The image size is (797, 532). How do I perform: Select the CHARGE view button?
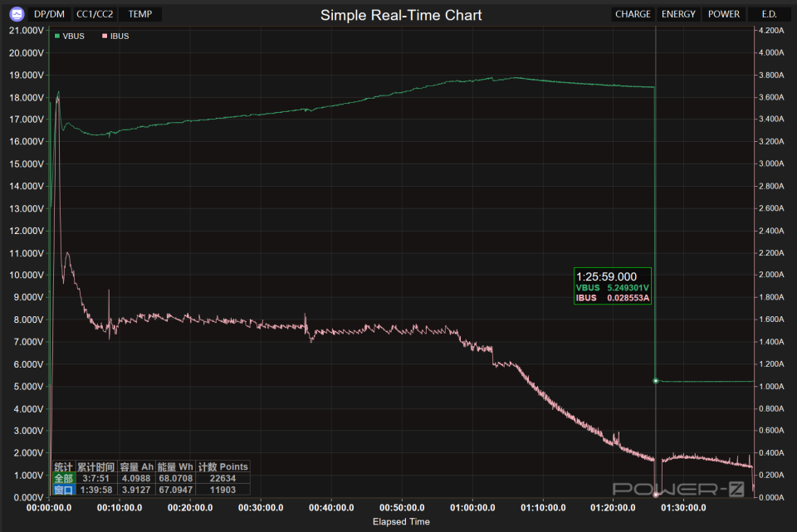tap(633, 14)
